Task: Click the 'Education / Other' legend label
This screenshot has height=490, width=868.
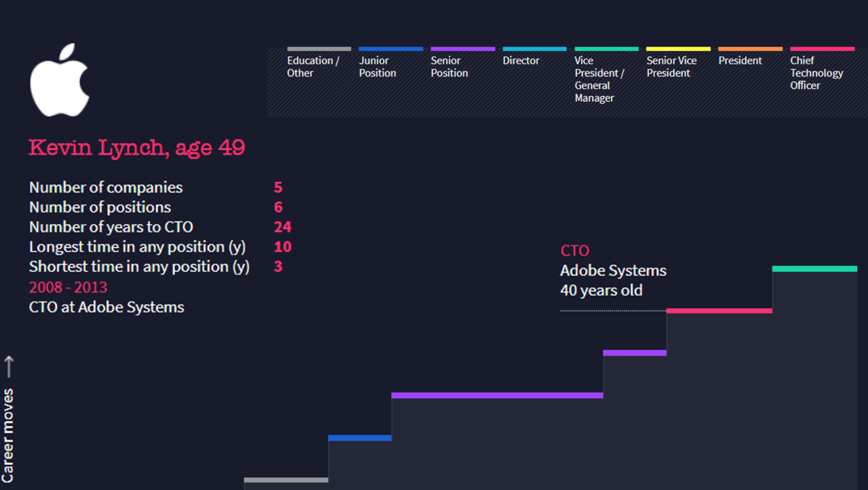Action: tap(313, 67)
